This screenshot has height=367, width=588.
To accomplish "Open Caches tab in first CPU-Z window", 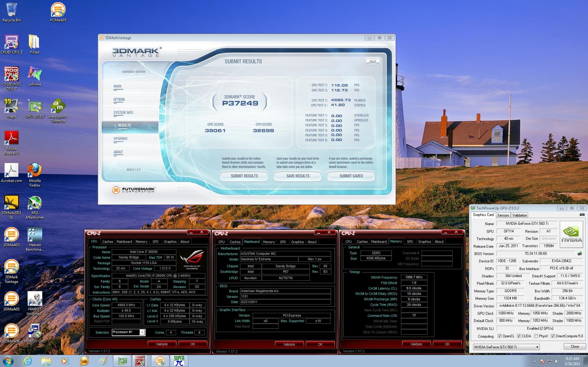I will (x=108, y=242).
